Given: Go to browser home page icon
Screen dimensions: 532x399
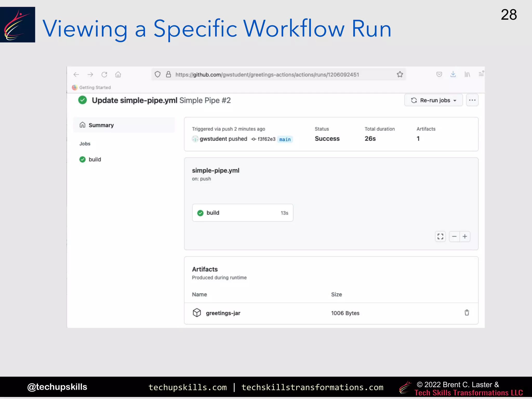Looking at the screenshot, I should pyautogui.click(x=118, y=75).
